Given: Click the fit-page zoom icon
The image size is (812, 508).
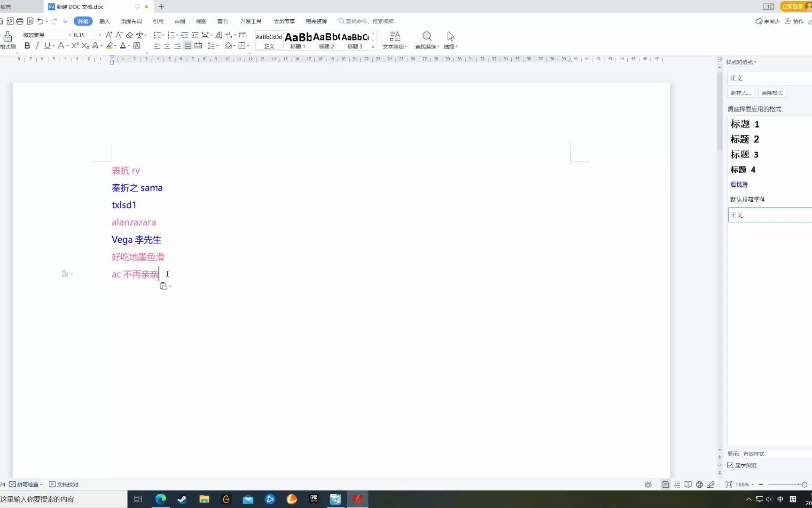Looking at the screenshot, I should coord(728,484).
